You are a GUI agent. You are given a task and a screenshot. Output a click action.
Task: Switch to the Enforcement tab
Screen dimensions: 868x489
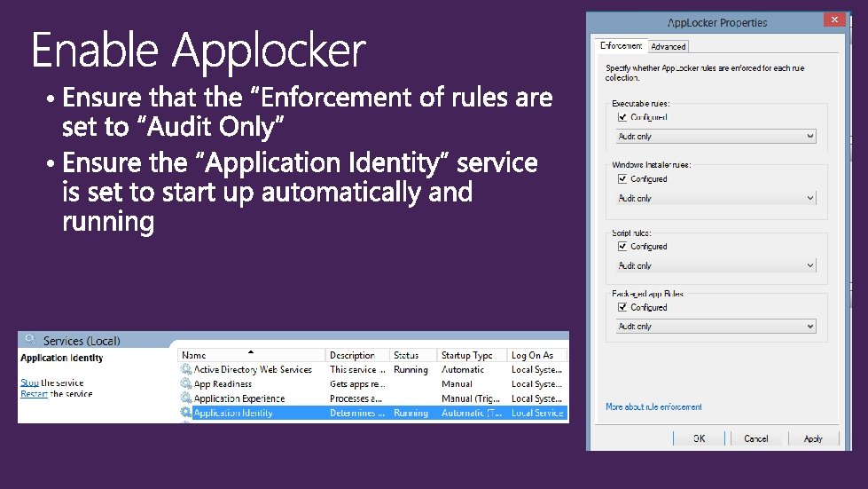621,46
